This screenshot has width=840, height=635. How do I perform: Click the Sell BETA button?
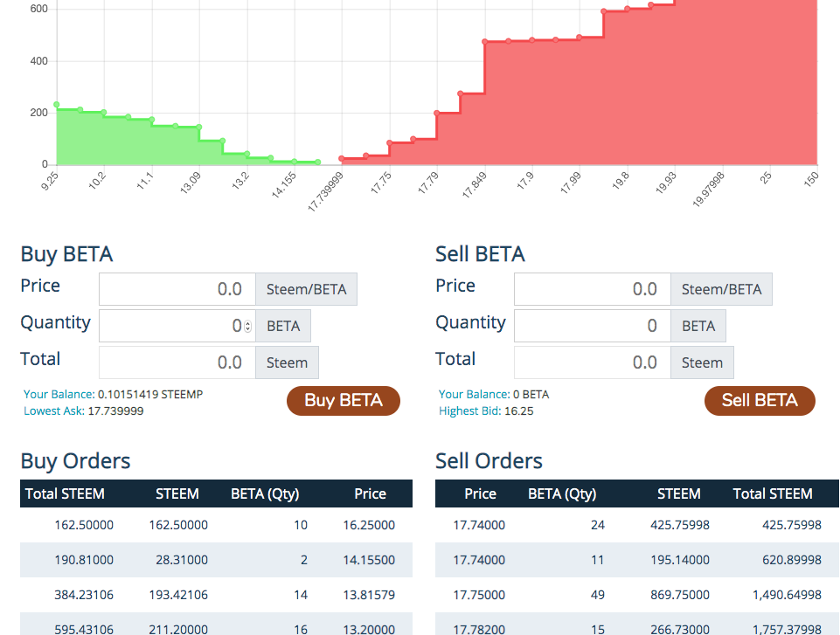pyautogui.click(x=760, y=401)
